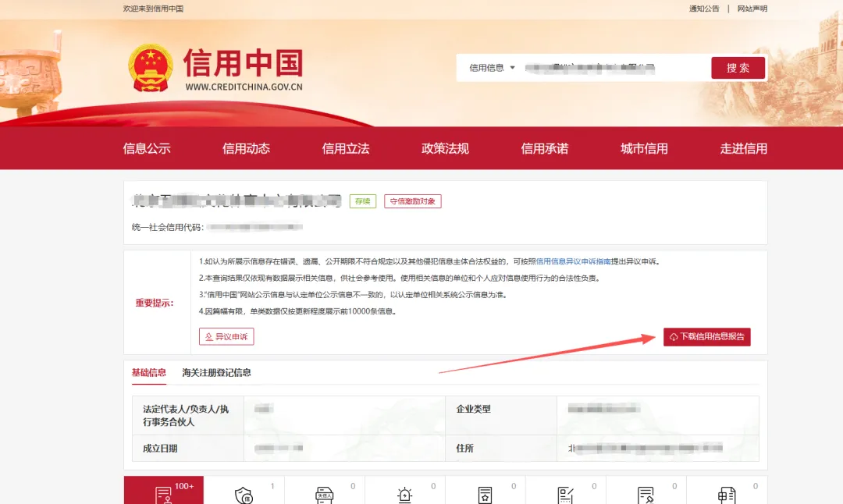Click the 重要提示 label
Screen dimensions: 843x504
pyautogui.click(x=155, y=303)
